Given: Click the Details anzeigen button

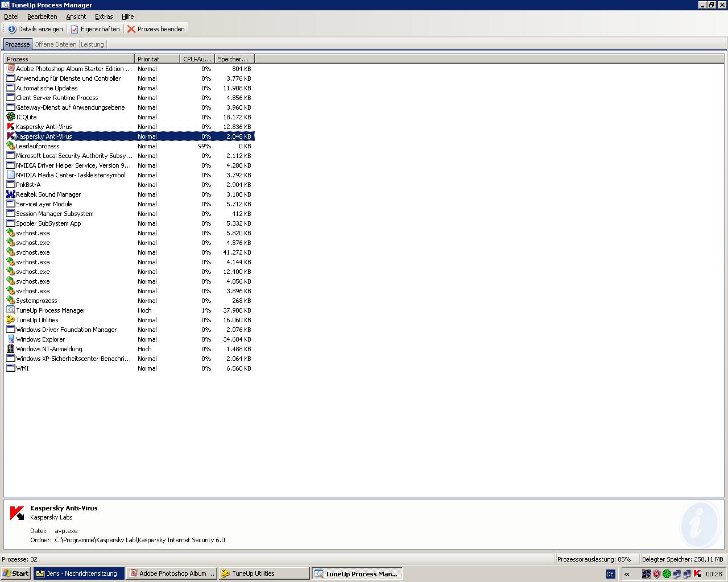Looking at the screenshot, I should [35, 29].
